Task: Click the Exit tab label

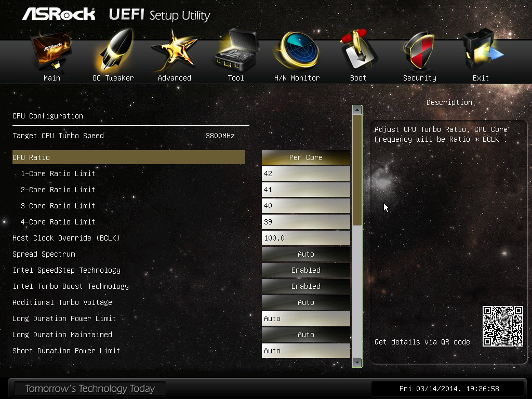Action: pyautogui.click(x=481, y=78)
